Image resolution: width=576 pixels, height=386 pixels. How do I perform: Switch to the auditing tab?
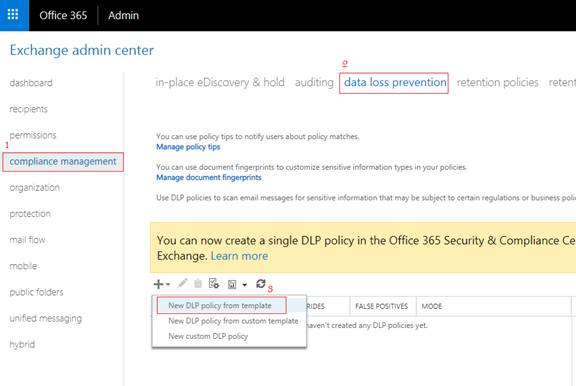pos(314,82)
